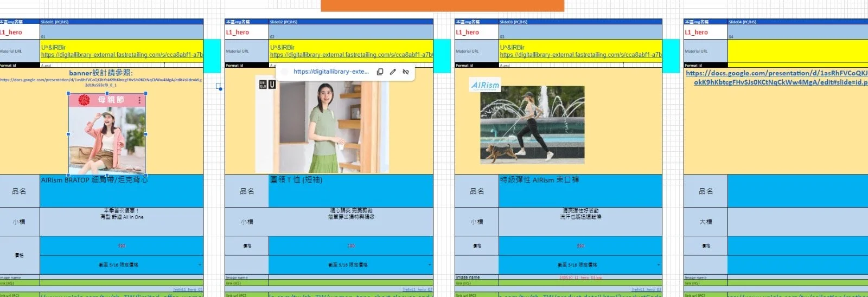Viewport: 868px width, 297px height.
Task: Select the Slide01 (PC/HS) header cell
Action: click(x=122, y=22)
